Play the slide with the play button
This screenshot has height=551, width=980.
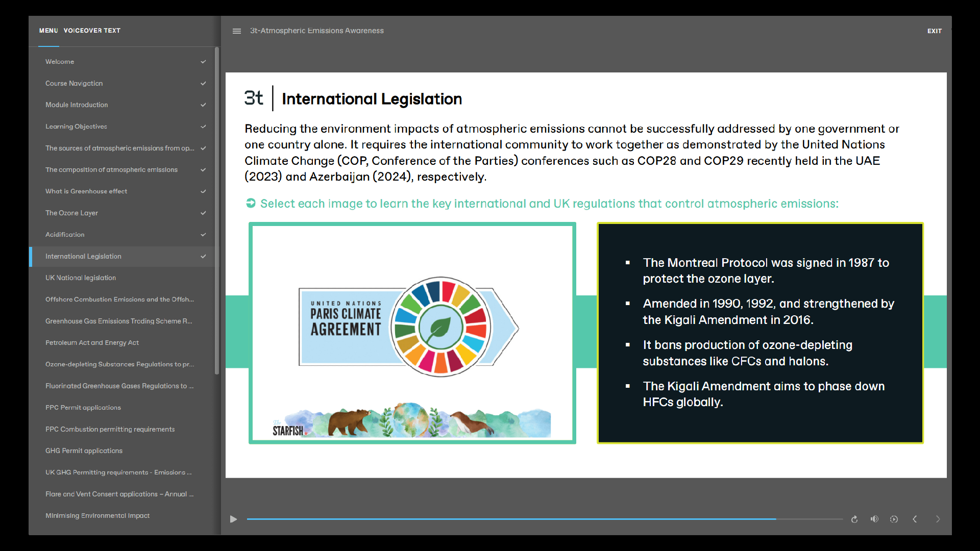pos(233,519)
